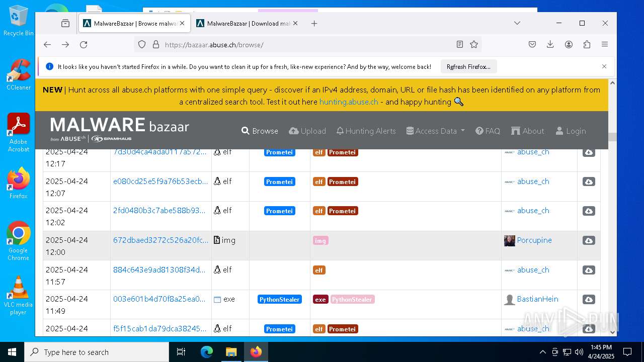This screenshot has width=644, height=362.
Task: Dismiss the Firefox refresh notification bar
Action: (604, 66)
